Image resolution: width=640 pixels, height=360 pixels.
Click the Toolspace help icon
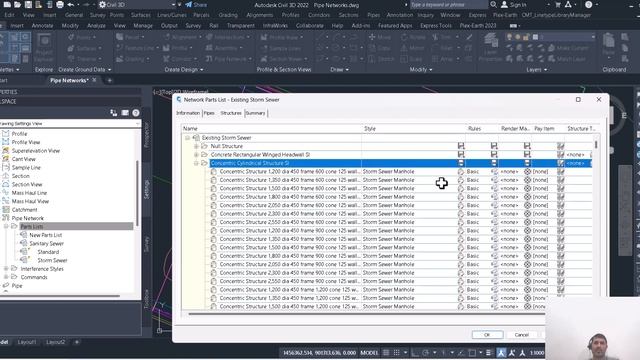point(136,113)
